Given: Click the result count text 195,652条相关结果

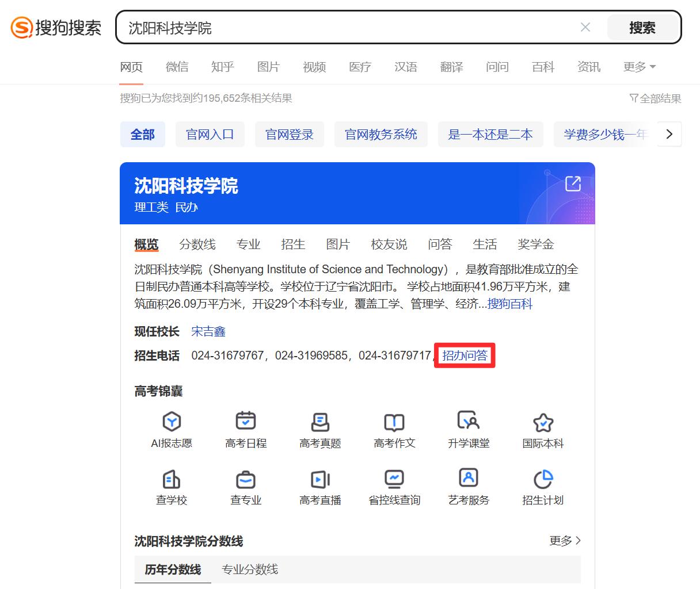Looking at the screenshot, I should pyautogui.click(x=248, y=98).
